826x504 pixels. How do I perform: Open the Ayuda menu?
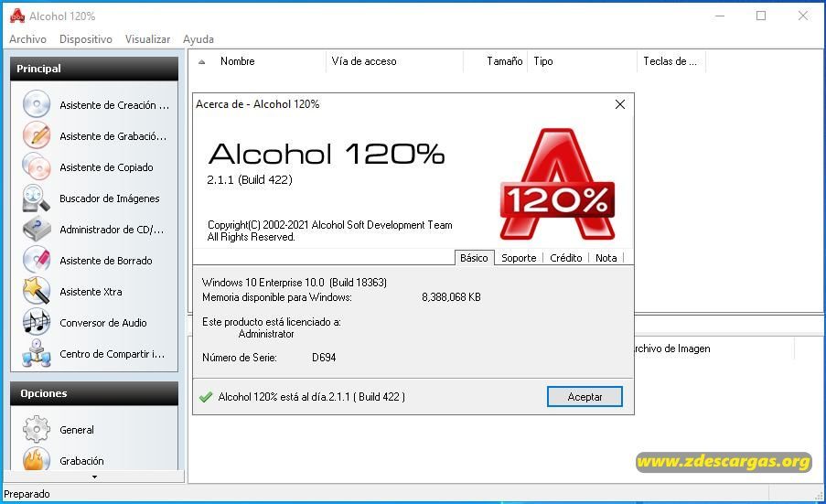[198, 39]
